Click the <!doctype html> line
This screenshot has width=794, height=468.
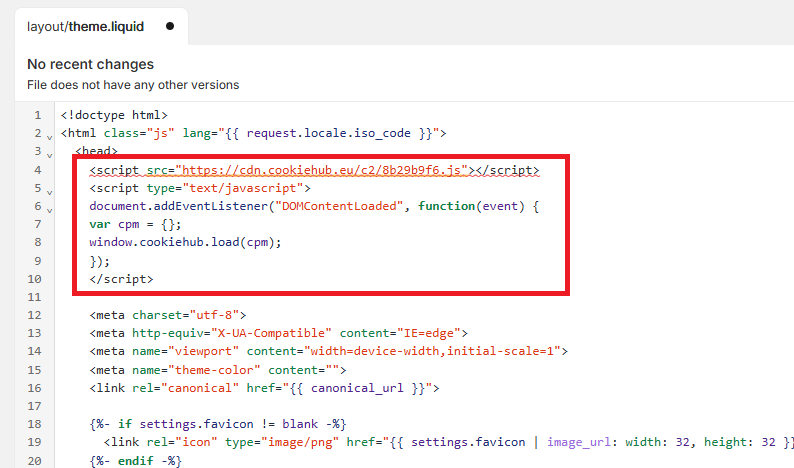pyautogui.click(x=114, y=115)
